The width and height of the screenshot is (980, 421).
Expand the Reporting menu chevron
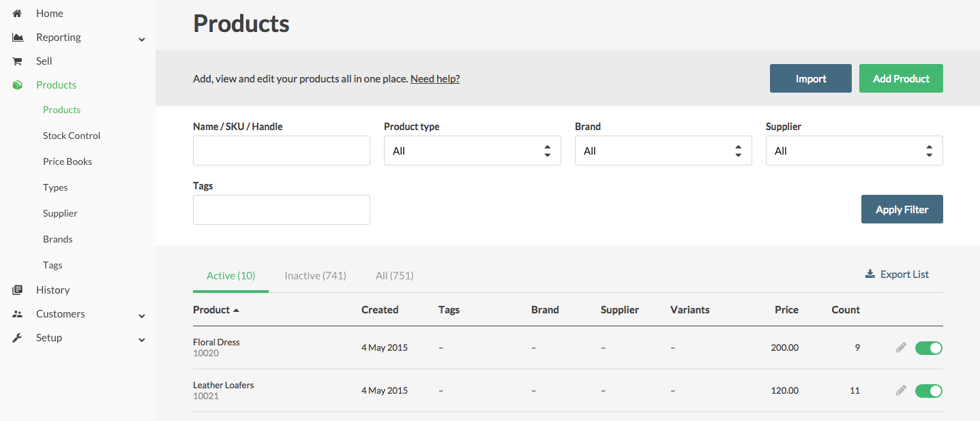point(142,40)
